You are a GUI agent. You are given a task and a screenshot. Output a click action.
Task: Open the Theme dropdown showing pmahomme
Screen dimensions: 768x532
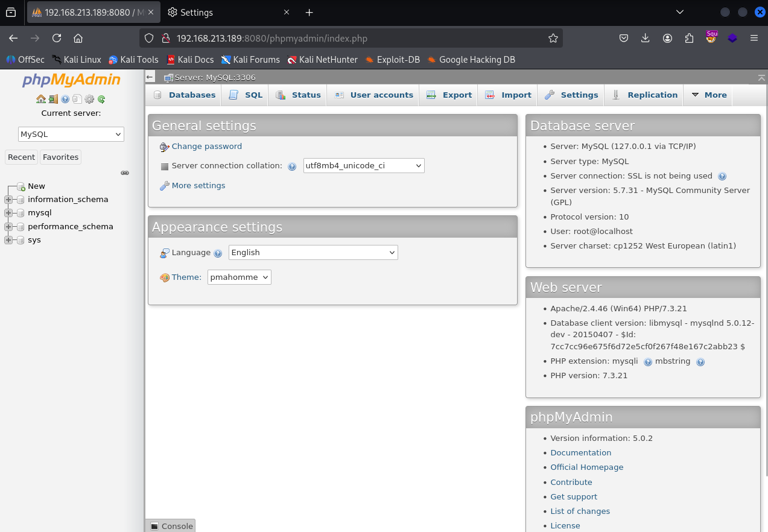pos(240,277)
